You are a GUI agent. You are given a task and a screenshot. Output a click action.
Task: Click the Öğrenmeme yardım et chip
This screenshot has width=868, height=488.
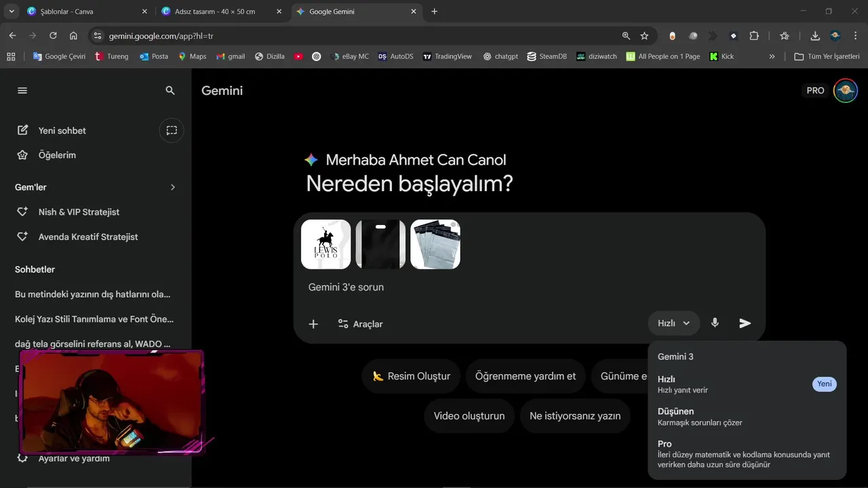coord(526,376)
